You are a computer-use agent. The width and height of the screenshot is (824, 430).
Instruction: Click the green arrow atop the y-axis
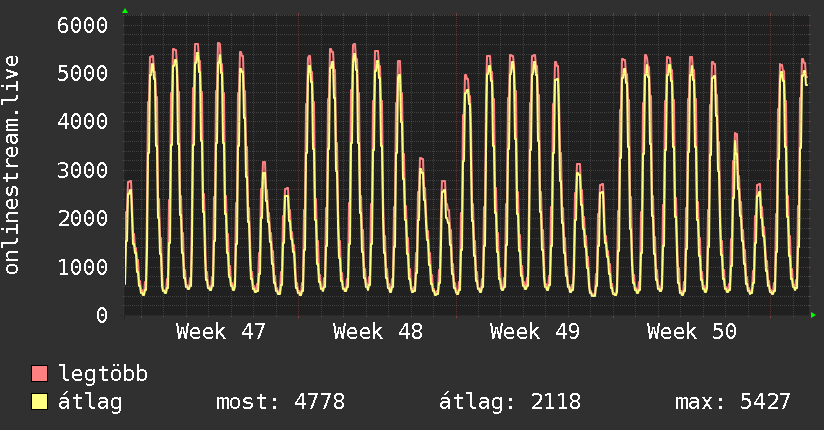(x=125, y=11)
